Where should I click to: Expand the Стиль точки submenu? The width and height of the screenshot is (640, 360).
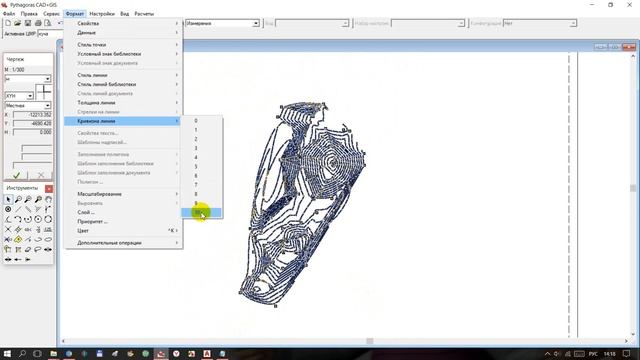coord(123,44)
